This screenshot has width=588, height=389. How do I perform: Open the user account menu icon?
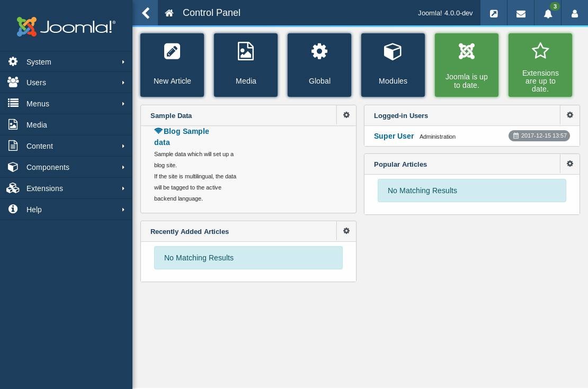coord(575,14)
